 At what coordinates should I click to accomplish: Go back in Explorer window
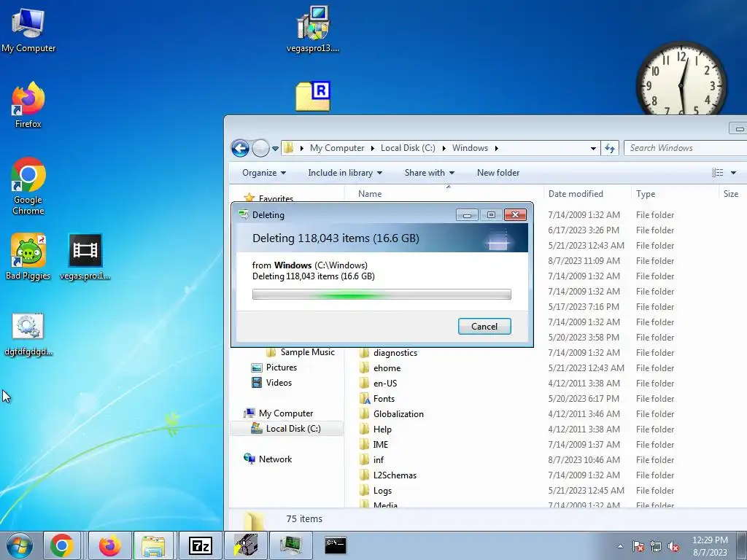click(x=240, y=148)
